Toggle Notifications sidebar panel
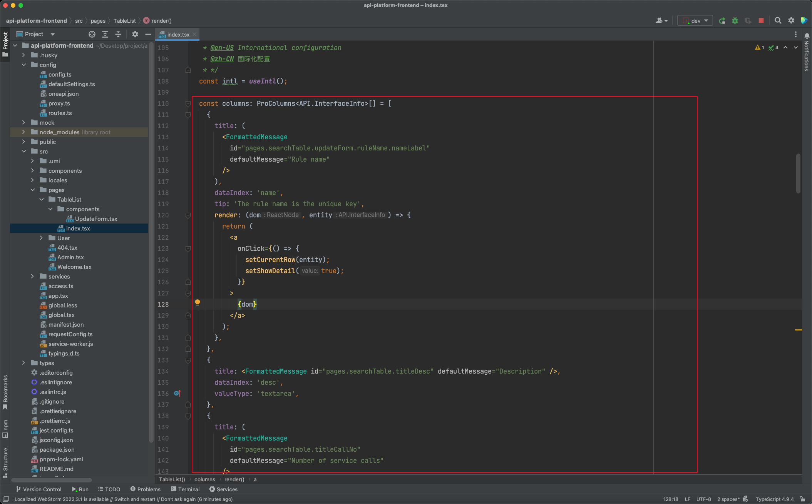Screen dimensions: 812x504 806,52
